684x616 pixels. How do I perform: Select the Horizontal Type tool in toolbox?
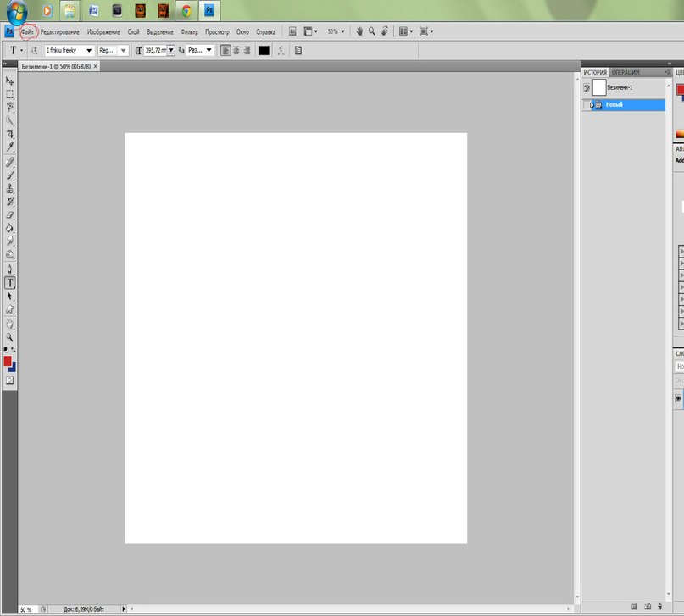[x=9, y=283]
